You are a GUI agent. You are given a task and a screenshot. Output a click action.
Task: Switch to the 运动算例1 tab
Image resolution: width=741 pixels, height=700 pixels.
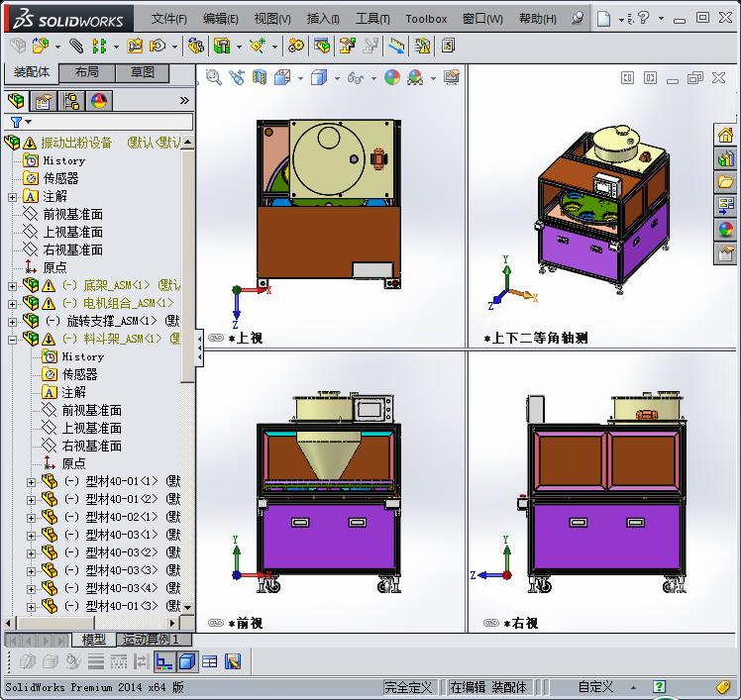pos(154,640)
